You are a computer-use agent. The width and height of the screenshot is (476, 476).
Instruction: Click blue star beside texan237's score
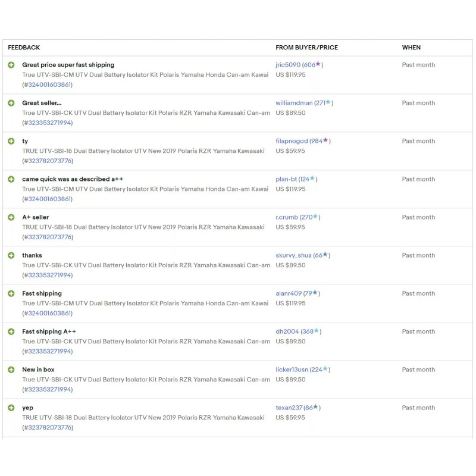click(x=315, y=407)
